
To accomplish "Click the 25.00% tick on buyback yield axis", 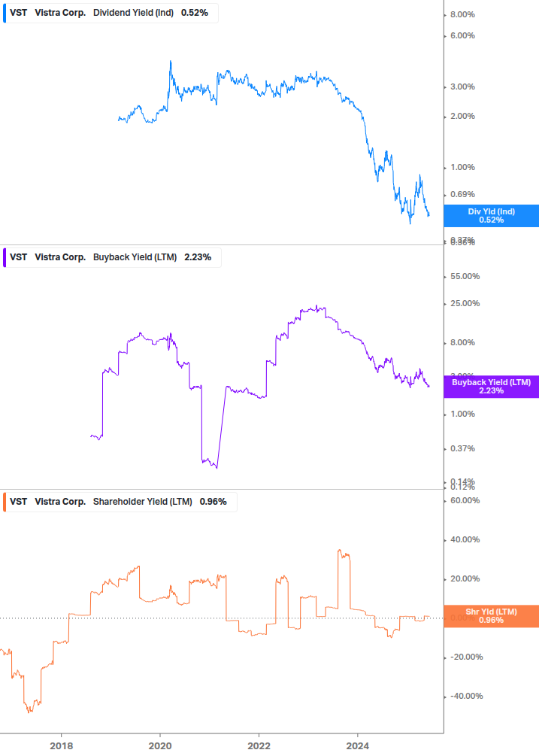I will tap(465, 304).
